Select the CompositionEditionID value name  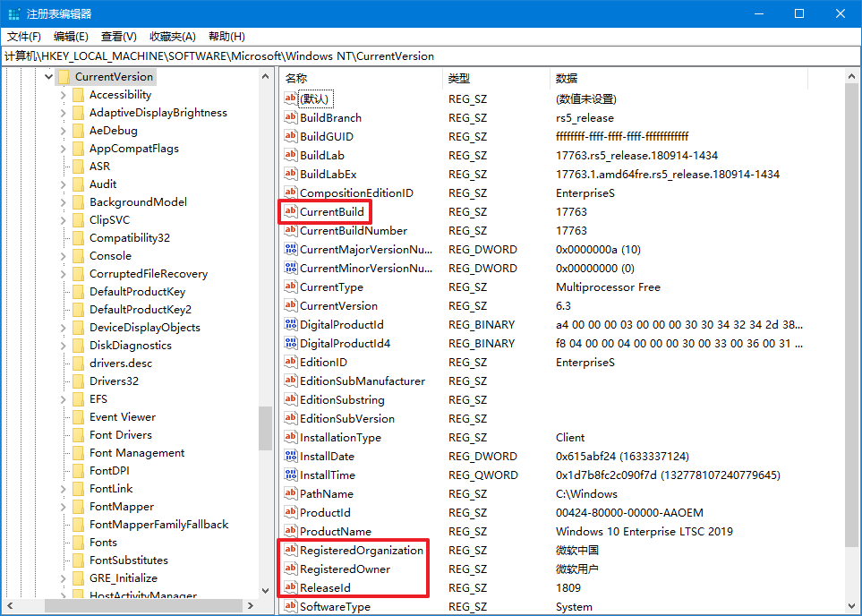tap(356, 193)
